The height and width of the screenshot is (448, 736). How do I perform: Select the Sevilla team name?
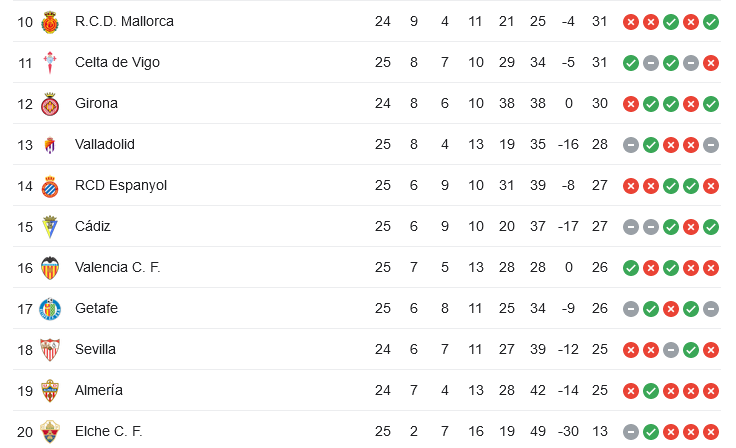click(95, 349)
